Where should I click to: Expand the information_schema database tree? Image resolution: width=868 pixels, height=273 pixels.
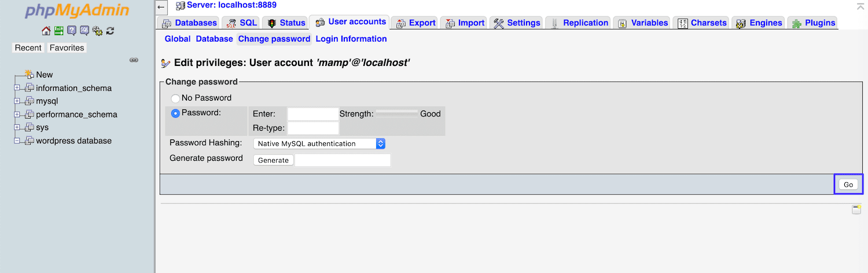click(17, 88)
